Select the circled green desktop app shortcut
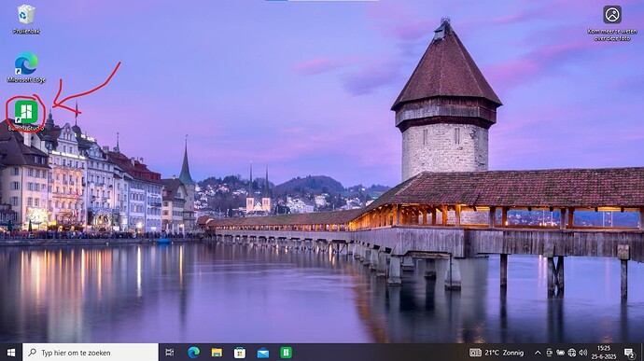The height and width of the screenshot is (361, 644). tap(26, 114)
